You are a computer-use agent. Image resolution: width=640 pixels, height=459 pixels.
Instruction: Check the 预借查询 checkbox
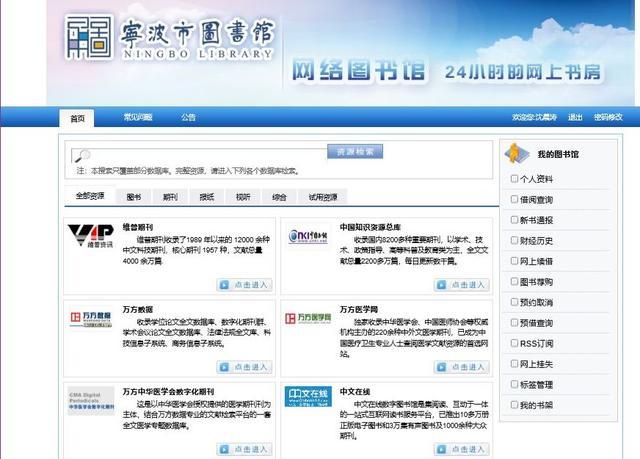click(x=514, y=323)
